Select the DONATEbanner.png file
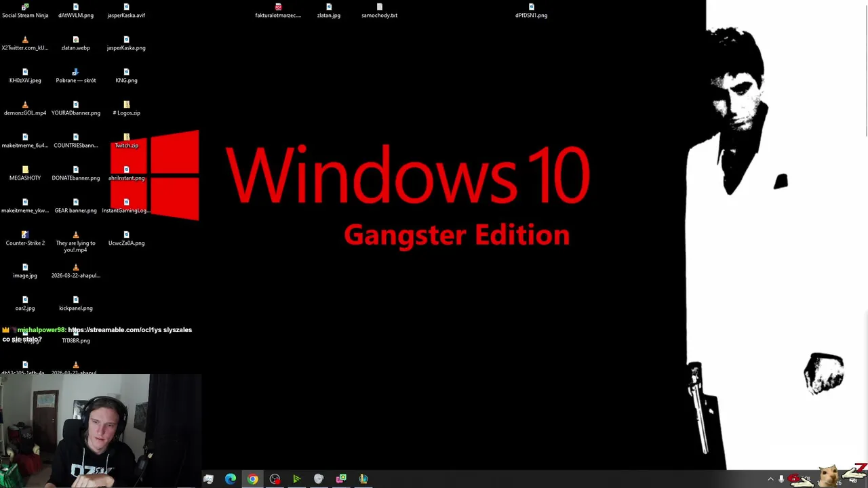Image resolution: width=868 pixels, height=488 pixels. [76, 174]
